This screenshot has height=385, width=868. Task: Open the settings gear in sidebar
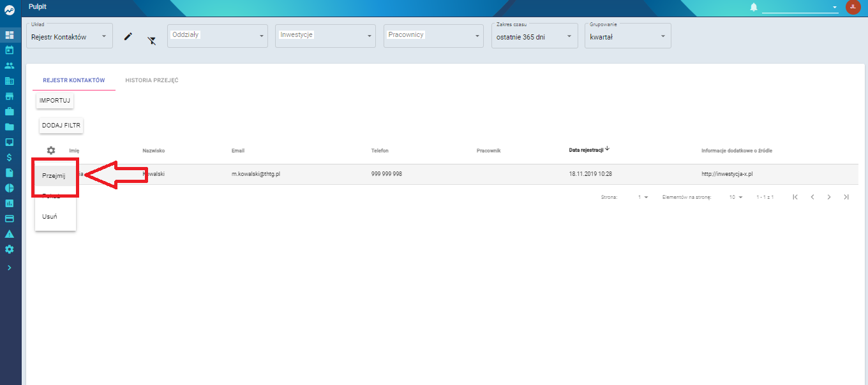[10, 249]
